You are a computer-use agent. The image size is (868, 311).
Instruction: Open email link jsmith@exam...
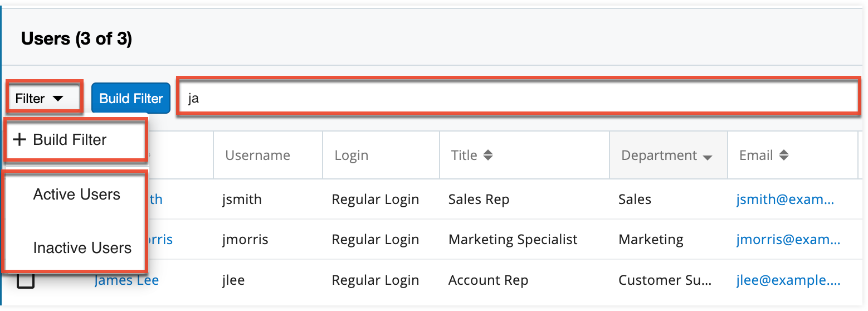tap(785, 200)
